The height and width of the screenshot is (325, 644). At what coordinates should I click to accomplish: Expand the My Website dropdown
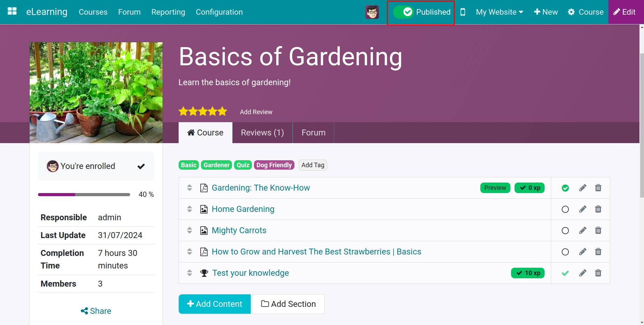[x=500, y=12]
